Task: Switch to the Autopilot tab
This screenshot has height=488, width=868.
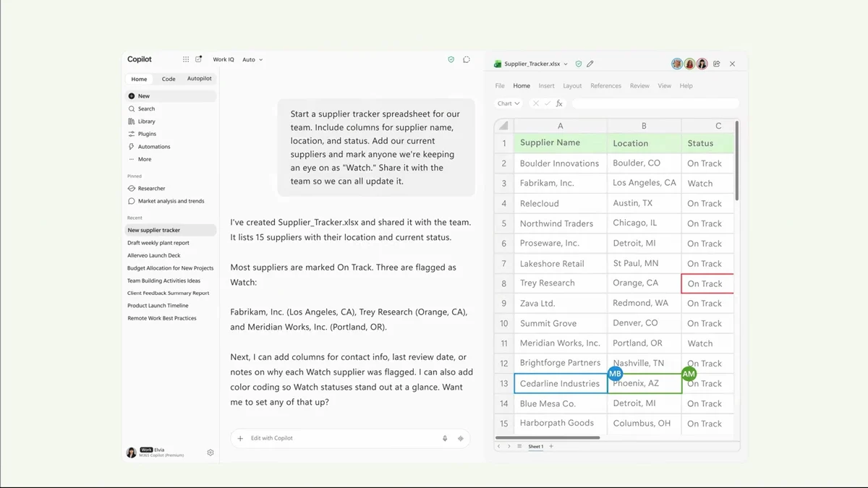Action: (200, 79)
